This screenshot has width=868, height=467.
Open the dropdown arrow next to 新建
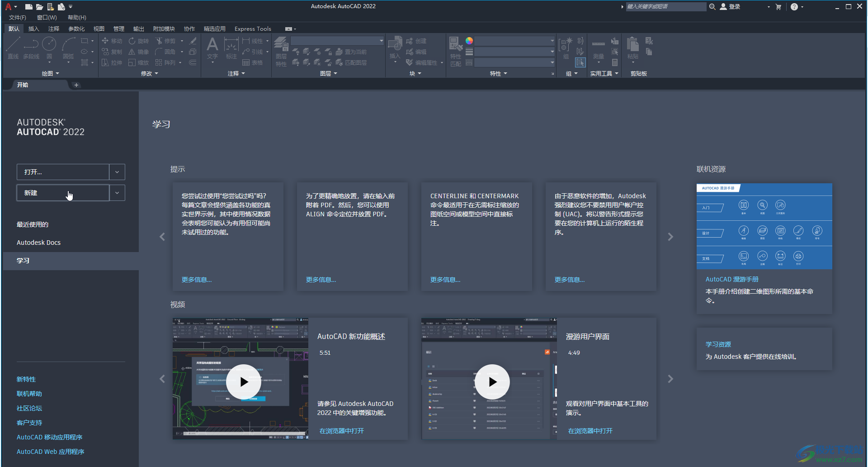pyautogui.click(x=117, y=193)
